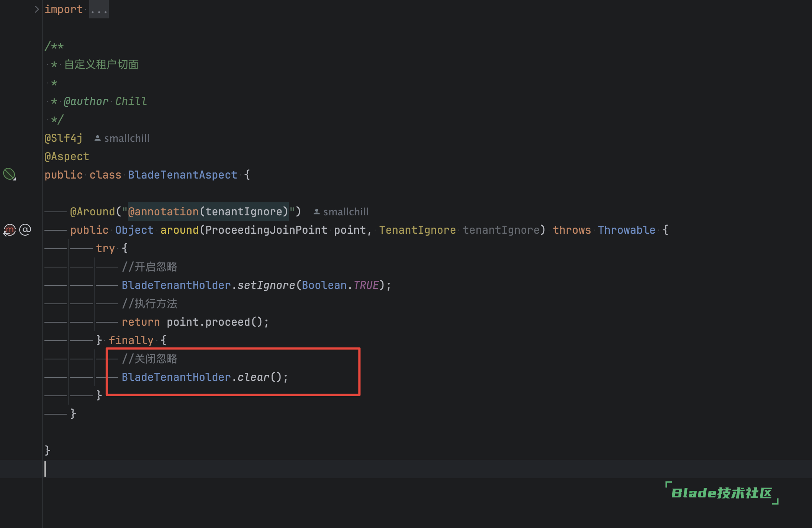Image resolution: width=812 pixels, height=528 pixels.
Task: Click the ProceedingJoinPoint parameter type
Action: [x=266, y=230]
